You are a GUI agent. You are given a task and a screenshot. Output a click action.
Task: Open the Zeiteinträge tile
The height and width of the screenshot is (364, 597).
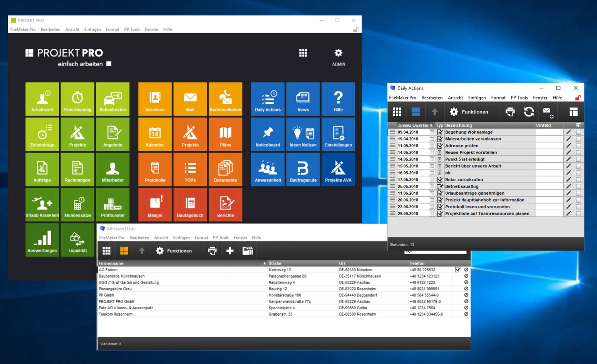point(42,134)
